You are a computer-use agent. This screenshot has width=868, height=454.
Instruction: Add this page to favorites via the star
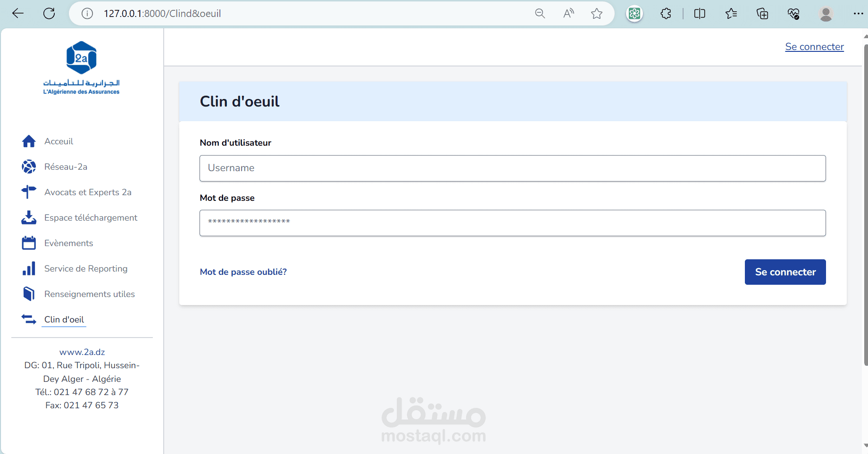pyautogui.click(x=596, y=13)
